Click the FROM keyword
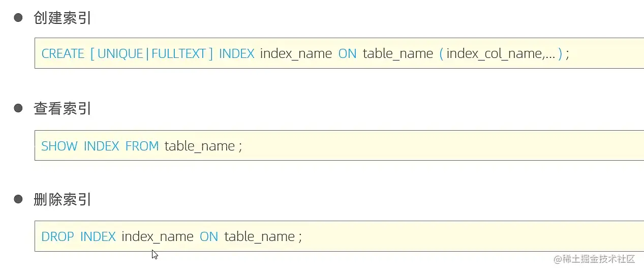The width and height of the screenshot is (644, 273). [142, 146]
